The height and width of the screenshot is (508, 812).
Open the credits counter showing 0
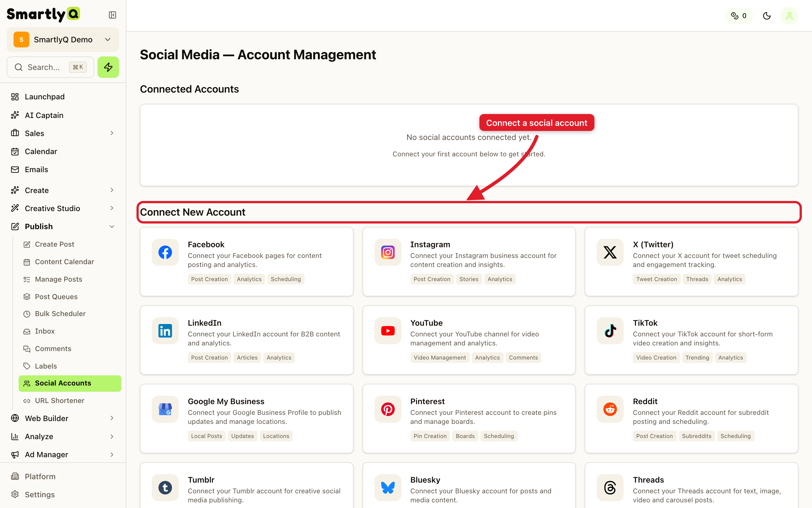[738, 16]
